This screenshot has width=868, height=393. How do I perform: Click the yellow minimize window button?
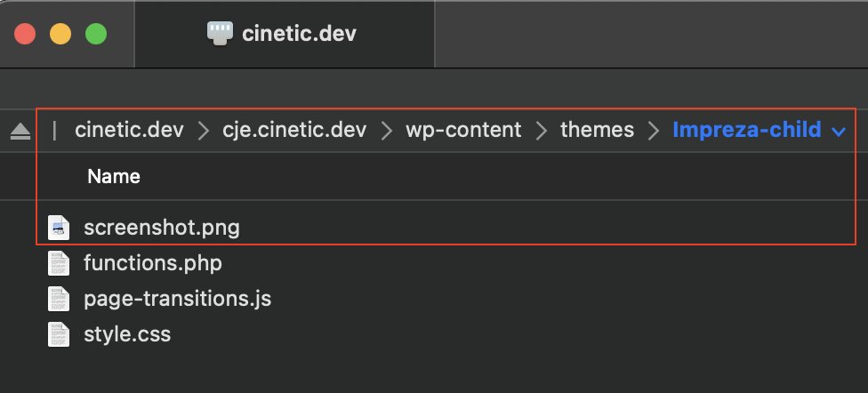click(60, 35)
